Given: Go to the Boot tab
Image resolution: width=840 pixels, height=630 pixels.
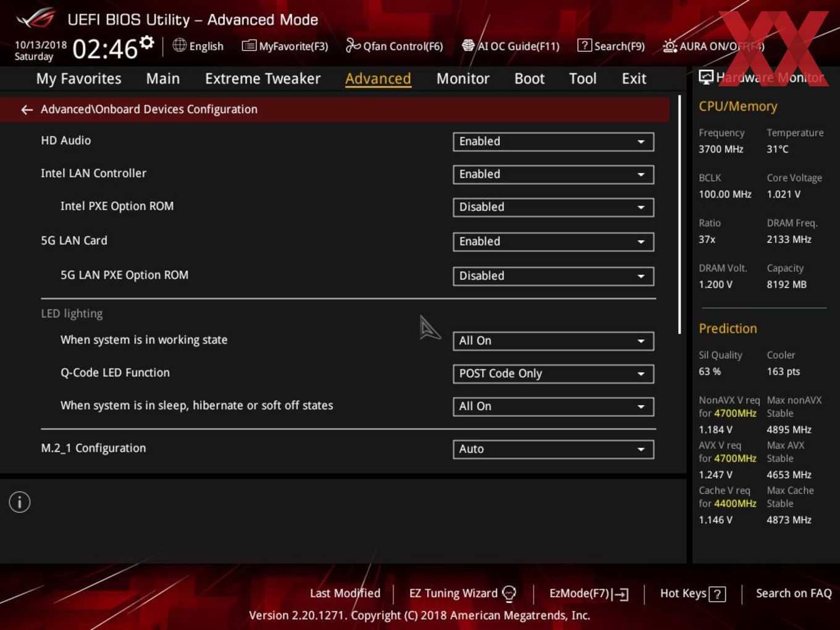Looking at the screenshot, I should pos(529,79).
